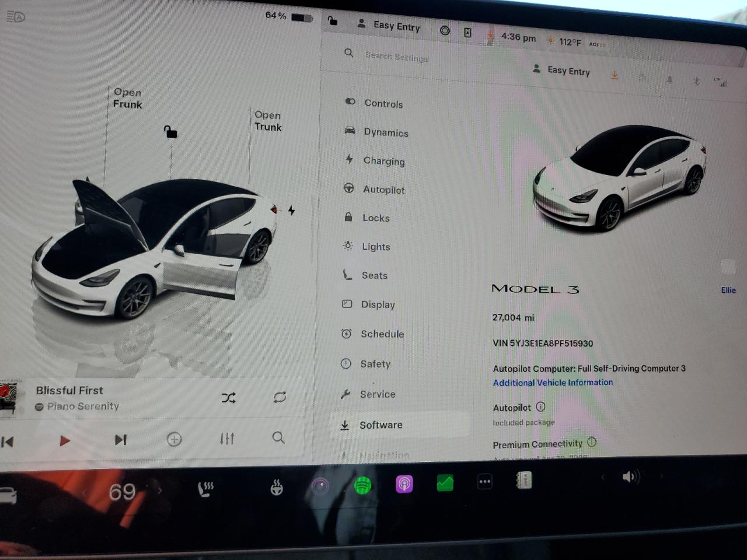Image resolution: width=747 pixels, height=560 pixels.
Task: Open Additional Vehicle Information link
Action: click(x=552, y=383)
